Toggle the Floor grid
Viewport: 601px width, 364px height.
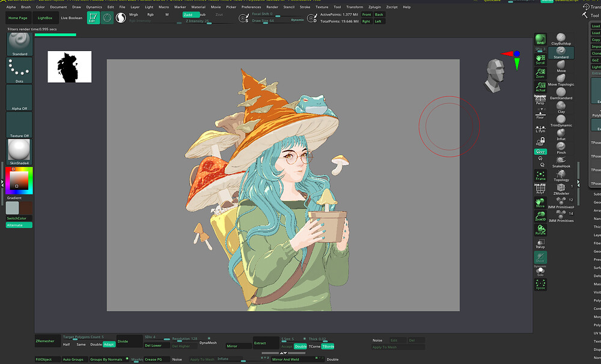click(x=540, y=114)
